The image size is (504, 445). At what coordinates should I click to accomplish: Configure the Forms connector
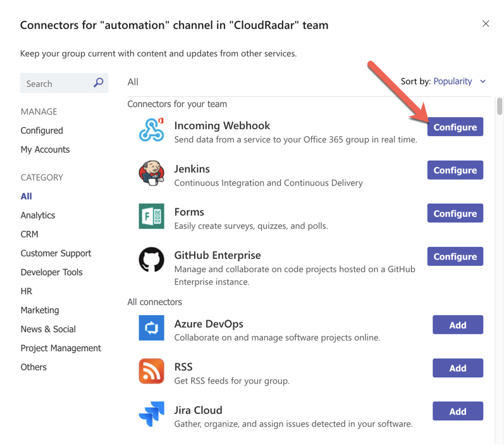point(455,213)
